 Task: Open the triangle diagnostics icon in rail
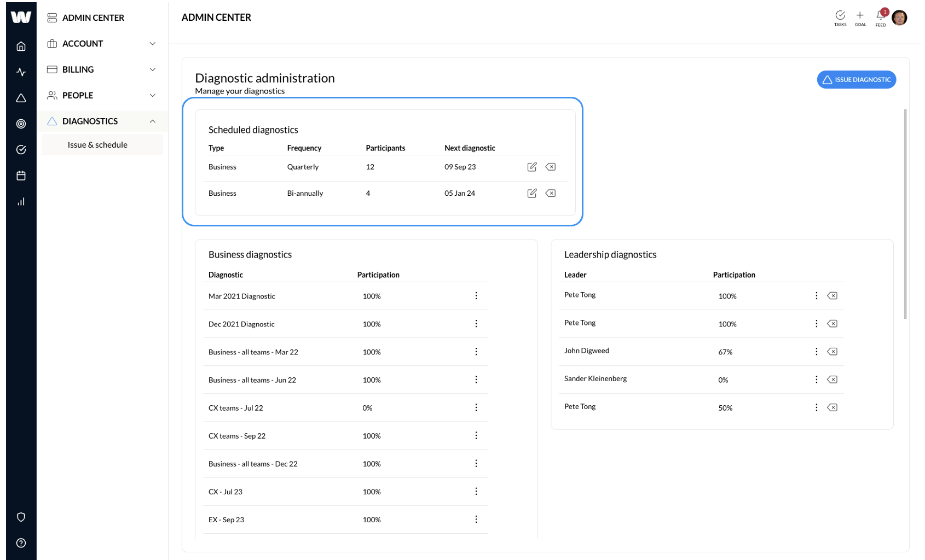[x=21, y=98]
